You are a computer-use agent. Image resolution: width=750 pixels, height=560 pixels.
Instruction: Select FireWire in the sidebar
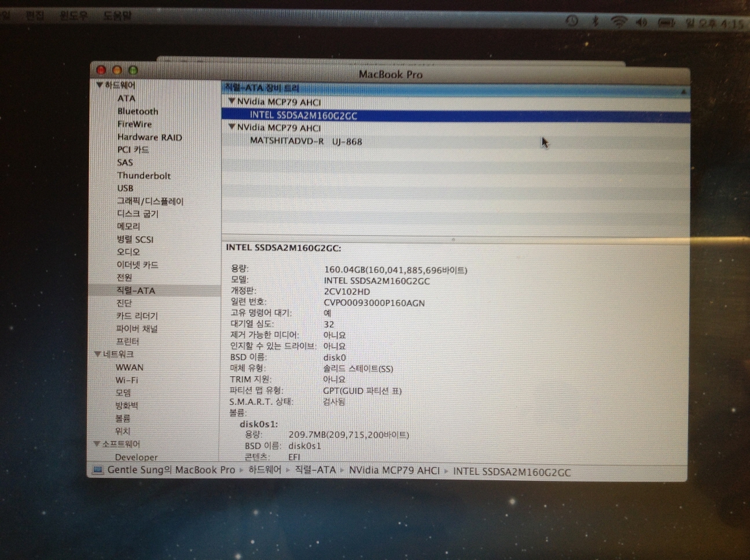(134, 124)
